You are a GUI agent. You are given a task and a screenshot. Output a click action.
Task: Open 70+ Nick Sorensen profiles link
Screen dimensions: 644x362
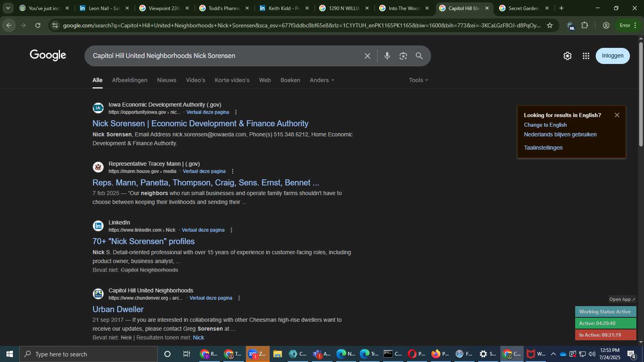click(x=144, y=241)
